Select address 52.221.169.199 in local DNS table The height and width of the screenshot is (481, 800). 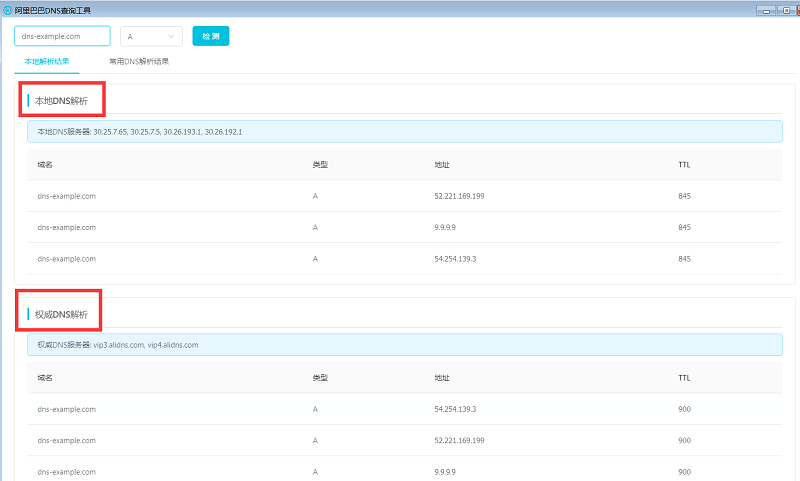[x=459, y=196]
